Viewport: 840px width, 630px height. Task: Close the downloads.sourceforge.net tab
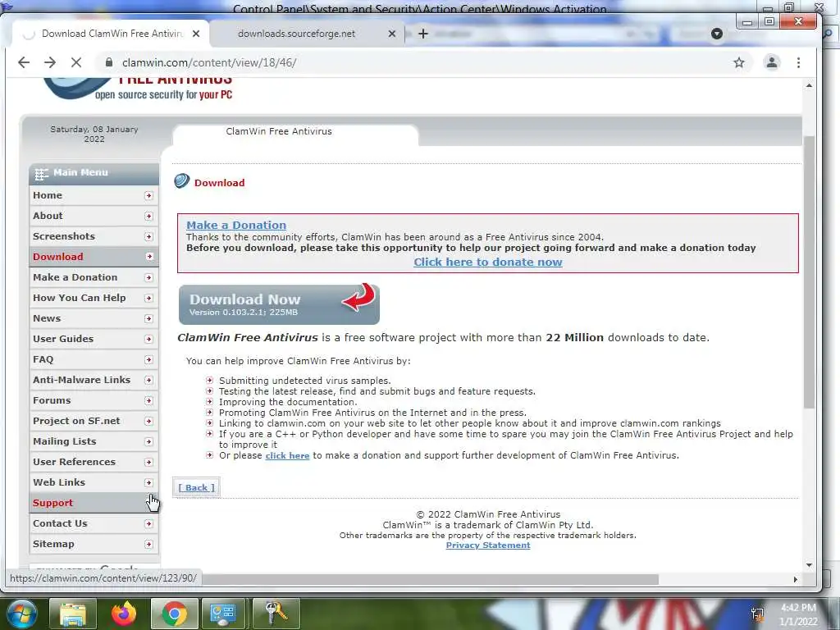(391, 34)
